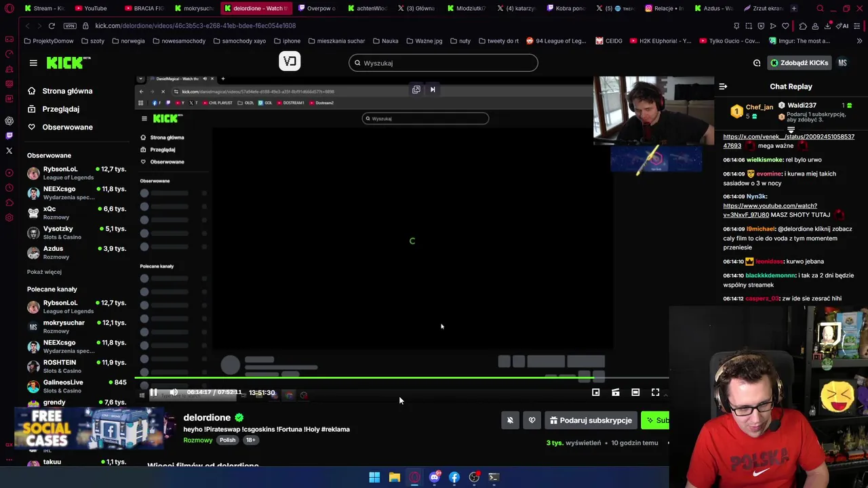Open Terminal from the taskbar
This screenshot has height=488, width=868.
(x=494, y=477)
